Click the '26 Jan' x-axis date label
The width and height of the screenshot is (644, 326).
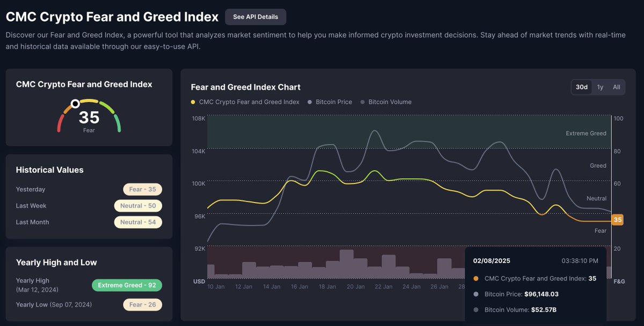click(440, 287)
